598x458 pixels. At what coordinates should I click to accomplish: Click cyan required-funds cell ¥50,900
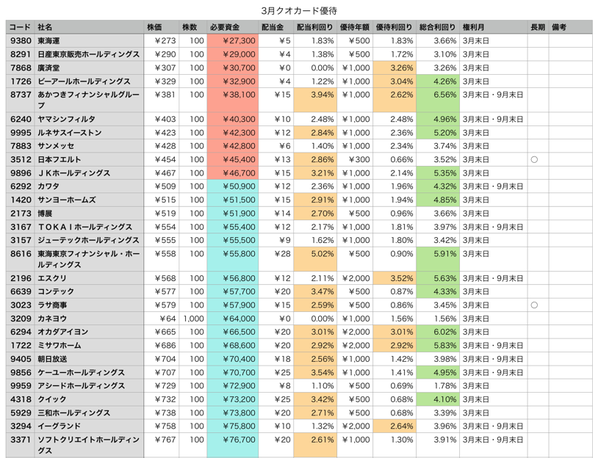point(233,186)
